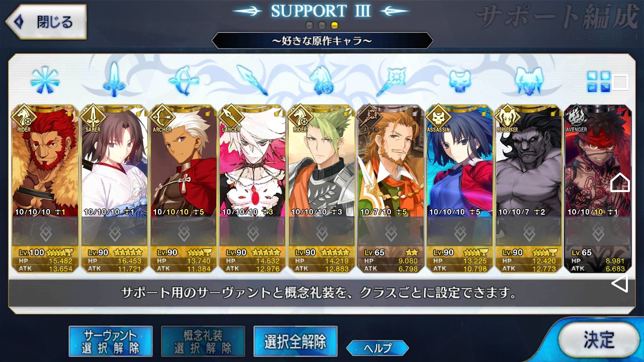Switch to the first support page dot
This screenshot has height=362, width=644.
click(x=310, y=25)
